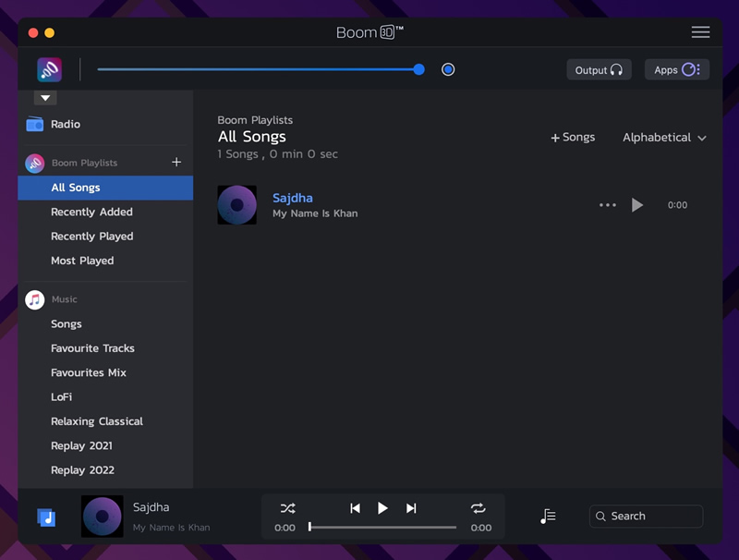Collapse the sidebar with the down arrow
Viewport: 739px width, 560px height.
pyautogui.click(x=45, y=98)
